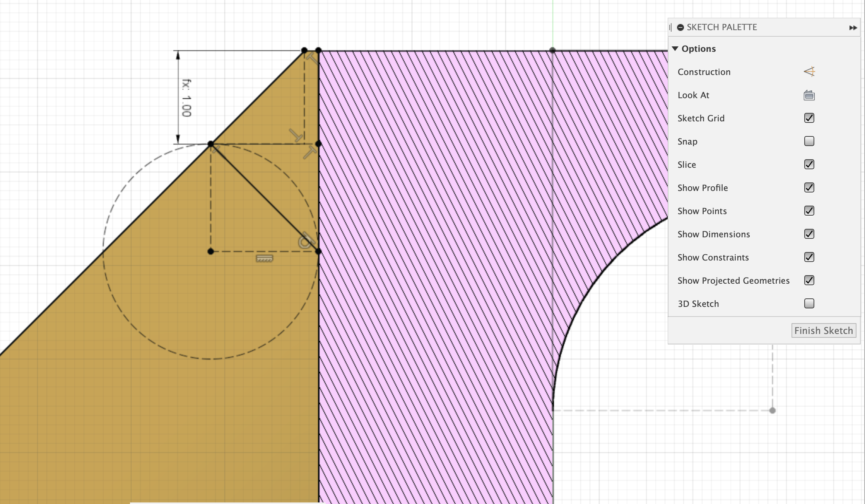
Task: Uncheck Show Dimensions
Action: point(809,234)
